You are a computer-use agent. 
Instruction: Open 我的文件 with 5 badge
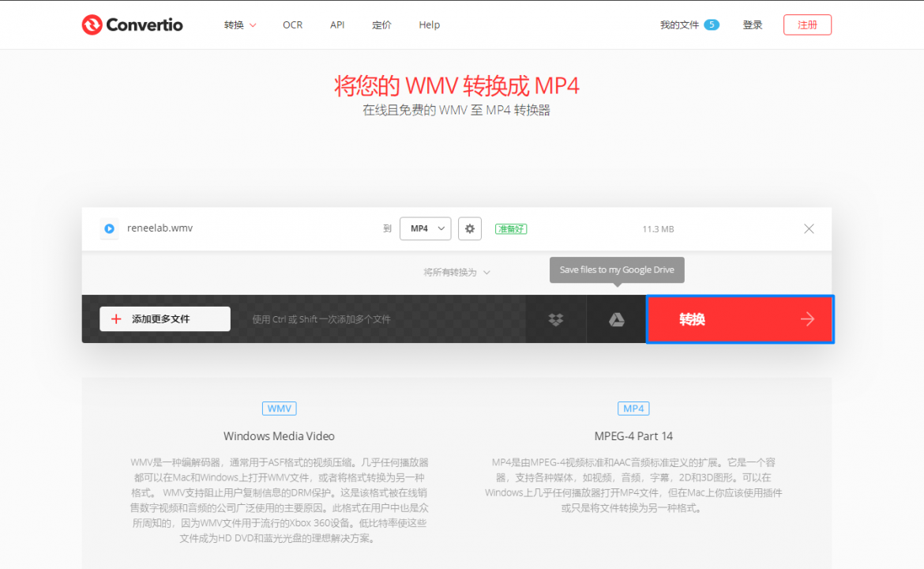[x=689, y=24]
